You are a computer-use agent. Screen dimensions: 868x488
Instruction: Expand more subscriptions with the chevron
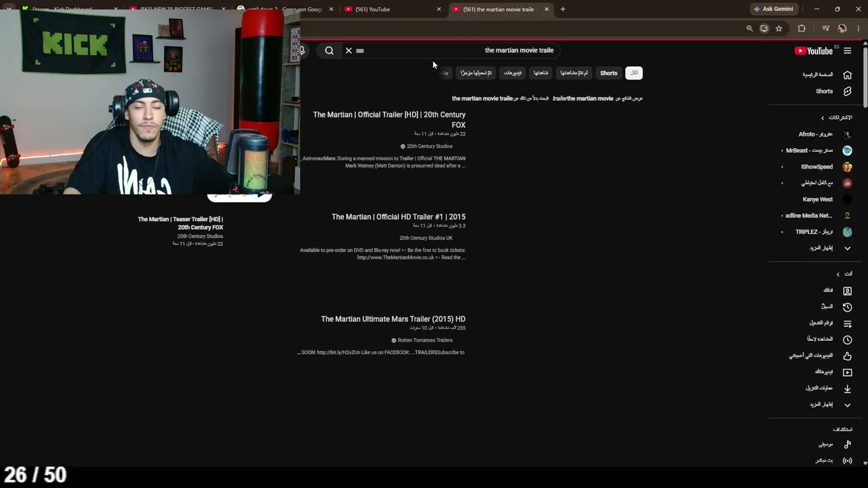(847, 248)
